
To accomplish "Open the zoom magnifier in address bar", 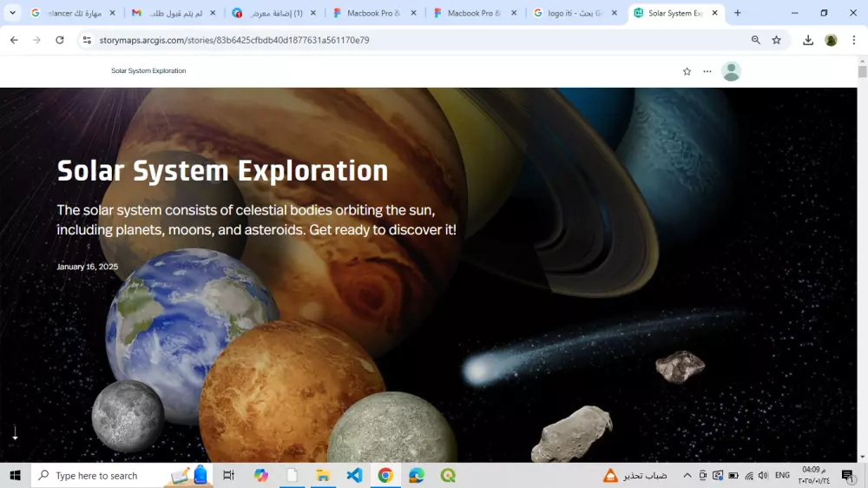I will [x=756, y=40].
